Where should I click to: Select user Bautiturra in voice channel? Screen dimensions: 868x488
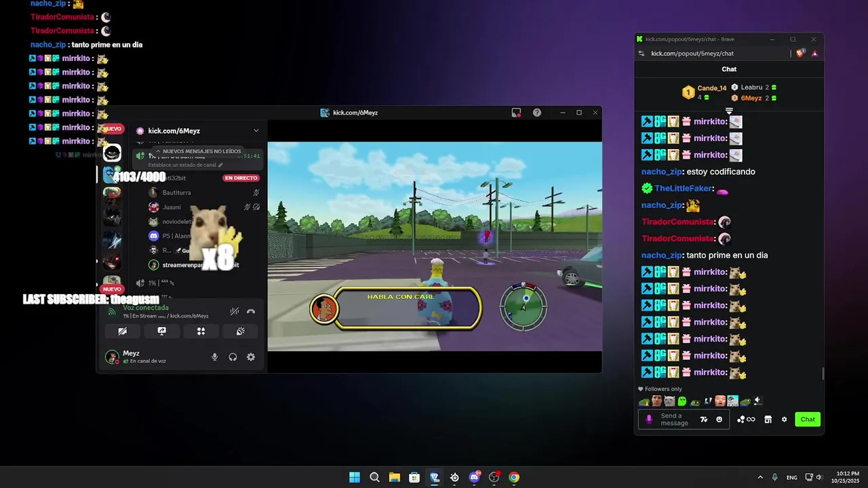click(x=176, y=192)
